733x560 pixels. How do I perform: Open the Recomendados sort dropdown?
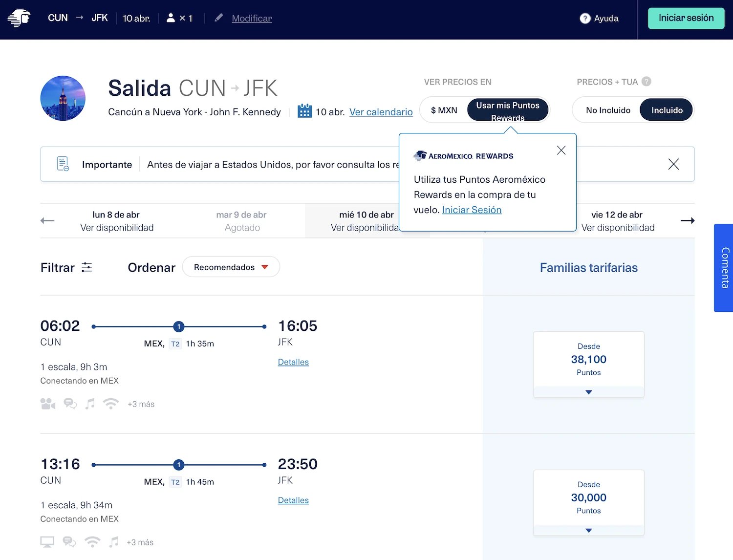231,267
